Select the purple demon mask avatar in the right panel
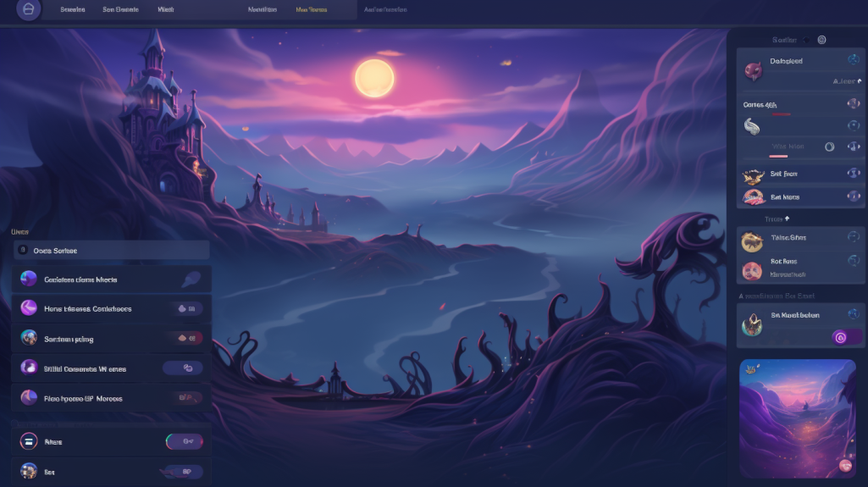 753,70
